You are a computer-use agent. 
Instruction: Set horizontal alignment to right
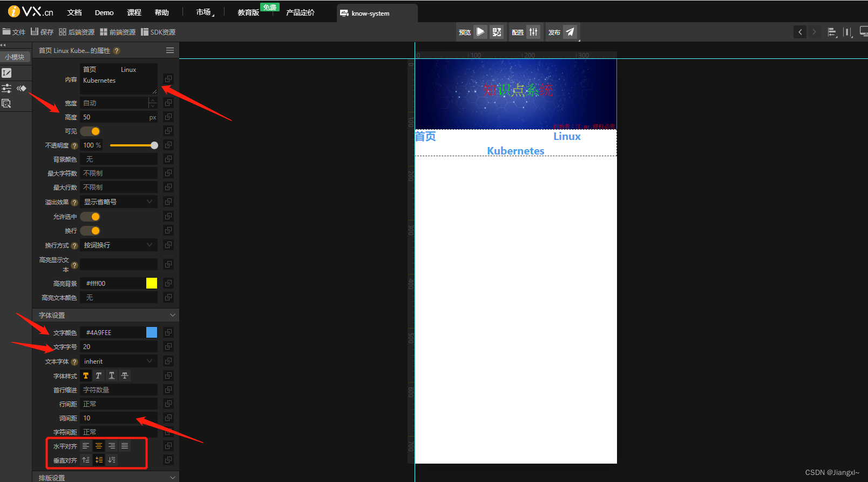[112, 446]
